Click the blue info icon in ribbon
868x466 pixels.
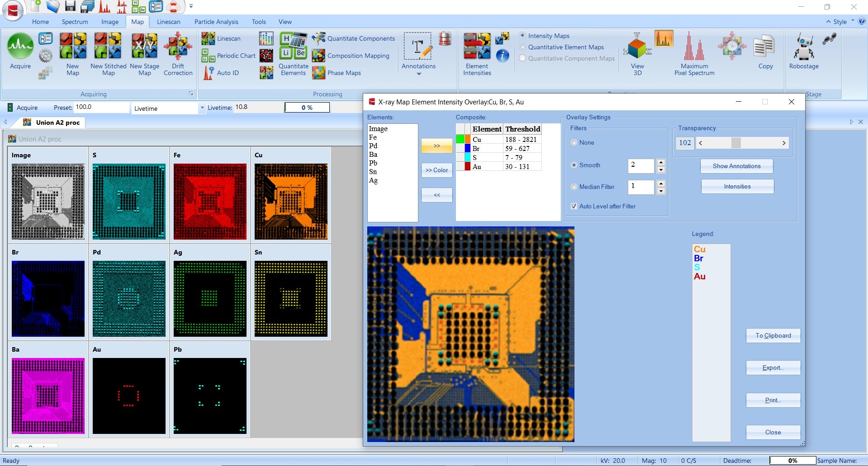[x=503, y=56]
